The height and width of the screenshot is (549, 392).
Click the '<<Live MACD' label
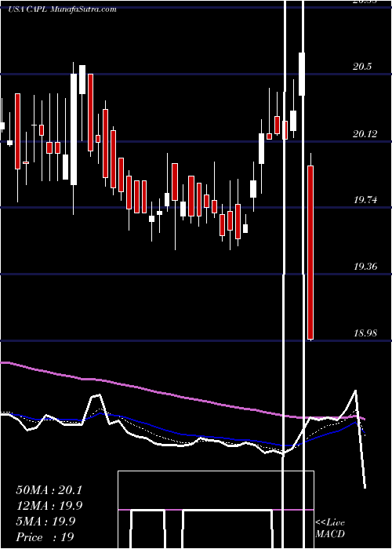[330, 529]
